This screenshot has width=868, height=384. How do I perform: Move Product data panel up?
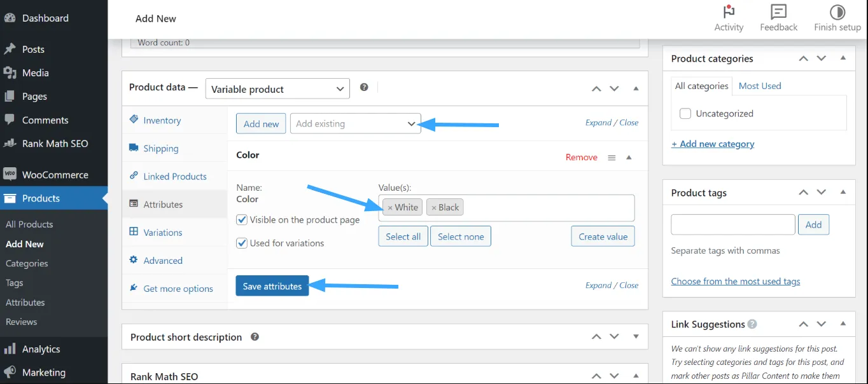pyautogui.click(x=596, y=88)
